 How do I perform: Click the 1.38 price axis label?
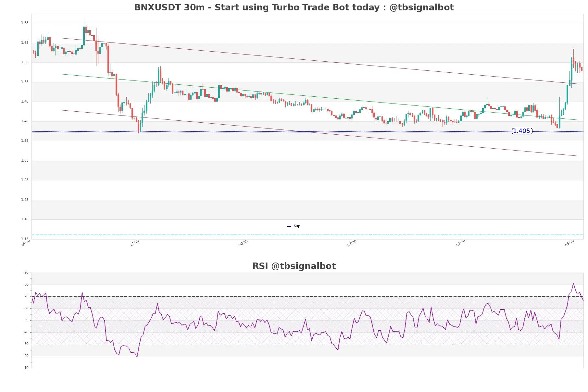pyautogui.click(x=25, y=141)
